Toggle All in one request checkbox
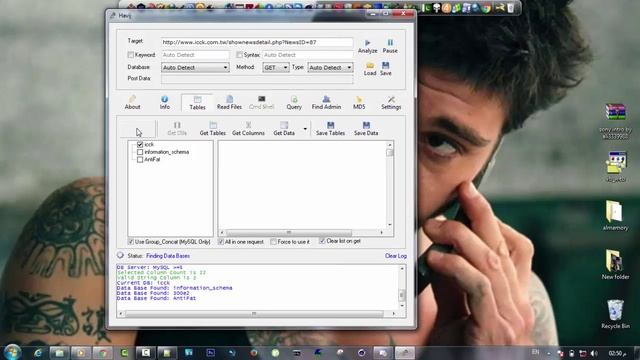Screen dimensions: 640x360 pyautogui.click(x=221, y=242)
